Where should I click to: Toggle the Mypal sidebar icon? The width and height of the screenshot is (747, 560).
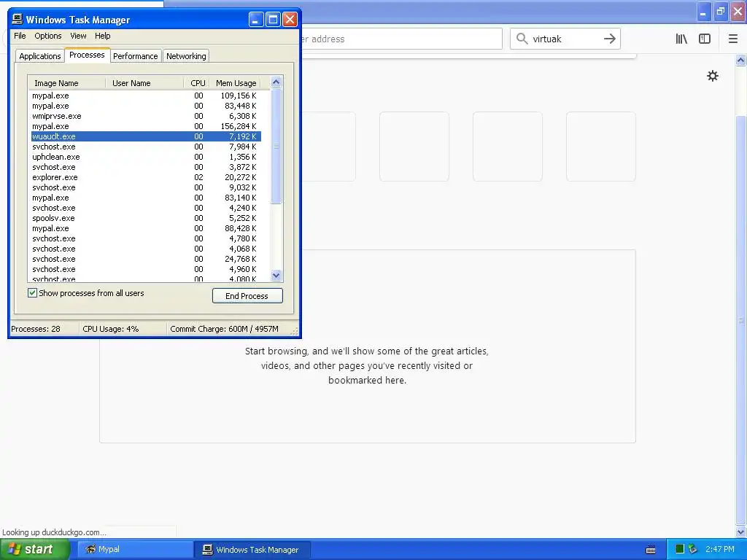pyautogui.click(x=705, y=39)
